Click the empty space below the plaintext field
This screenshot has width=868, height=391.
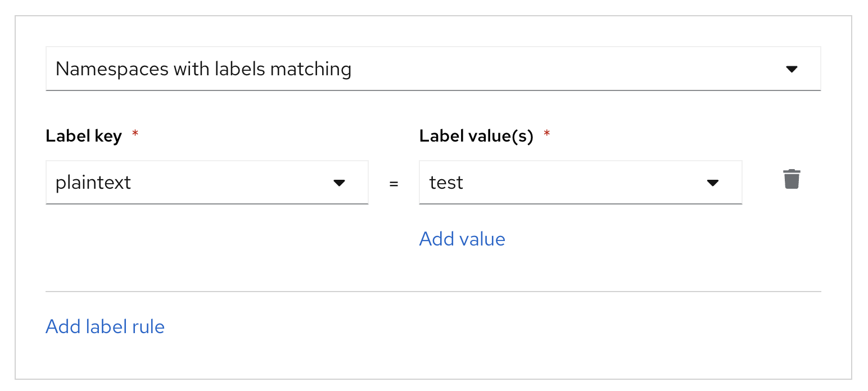pos(207,242)
